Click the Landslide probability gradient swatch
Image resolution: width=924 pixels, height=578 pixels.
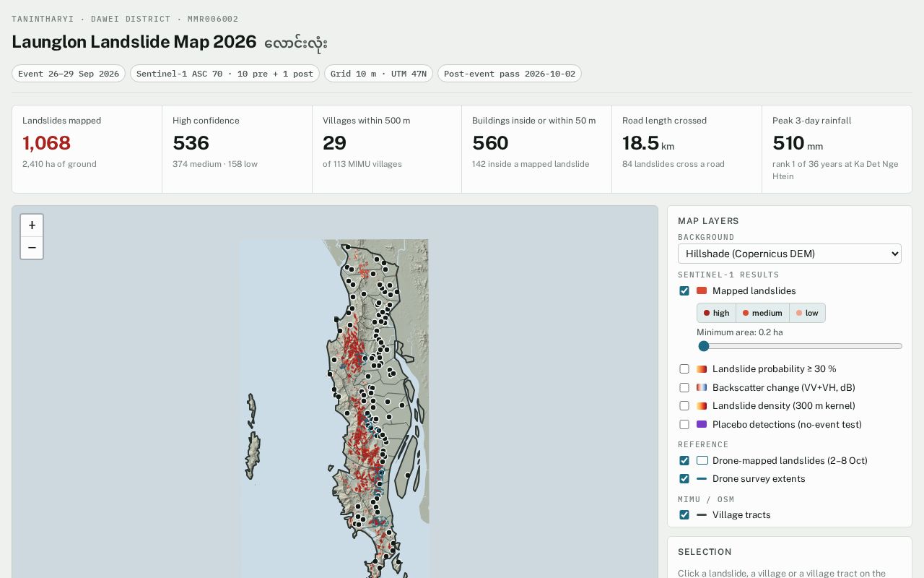click(702, 369)
